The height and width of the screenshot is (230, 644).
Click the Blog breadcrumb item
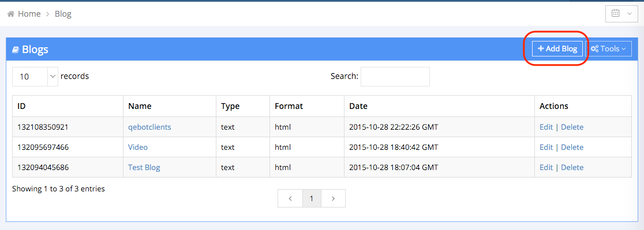[63, 14]
